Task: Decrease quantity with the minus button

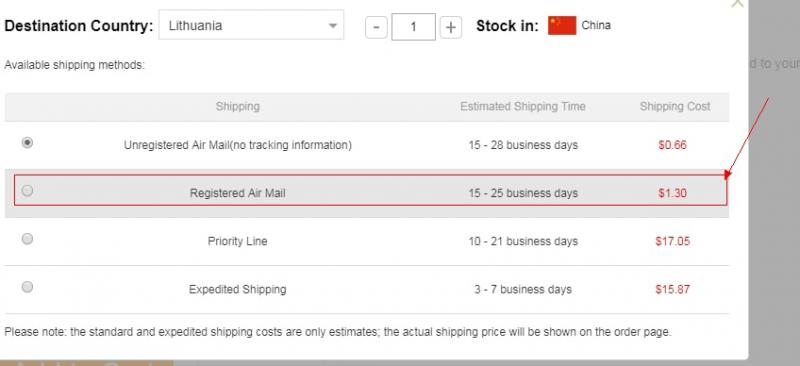Action: (376, 27)
